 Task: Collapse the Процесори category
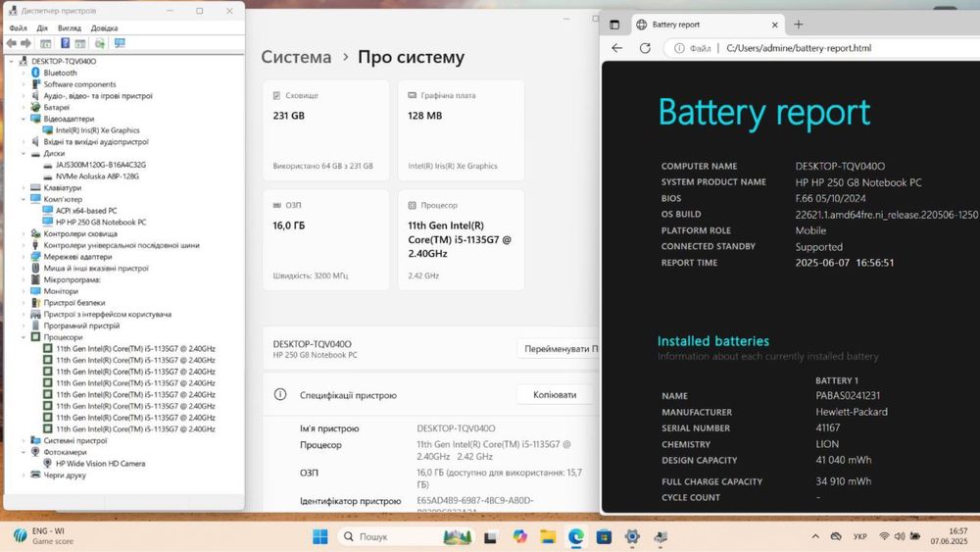[x=24, y=337]
